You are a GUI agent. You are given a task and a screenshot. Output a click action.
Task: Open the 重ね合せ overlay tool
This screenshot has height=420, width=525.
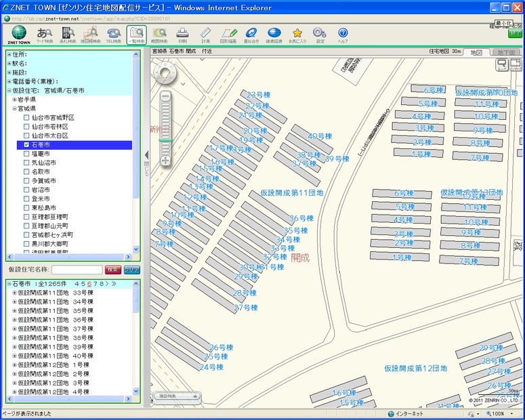coord(251,35)
